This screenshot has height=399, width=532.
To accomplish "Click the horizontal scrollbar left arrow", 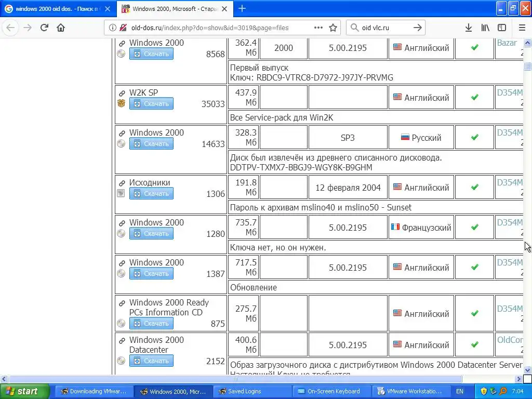I will [4, 379].
